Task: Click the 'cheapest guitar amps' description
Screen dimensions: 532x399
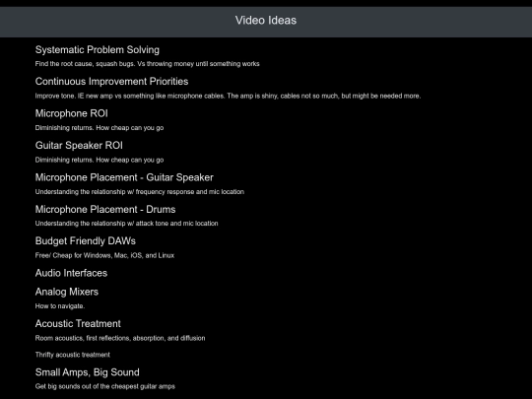Action: click(x=105, y=386)
